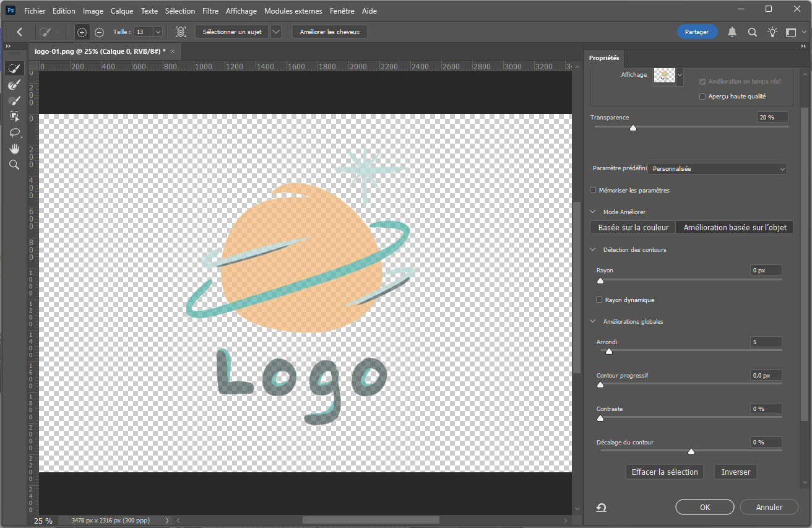Viewport: 812px width, 528px height.
Task: Check Mémoriser les paramètres option
Action: (594, 191)
